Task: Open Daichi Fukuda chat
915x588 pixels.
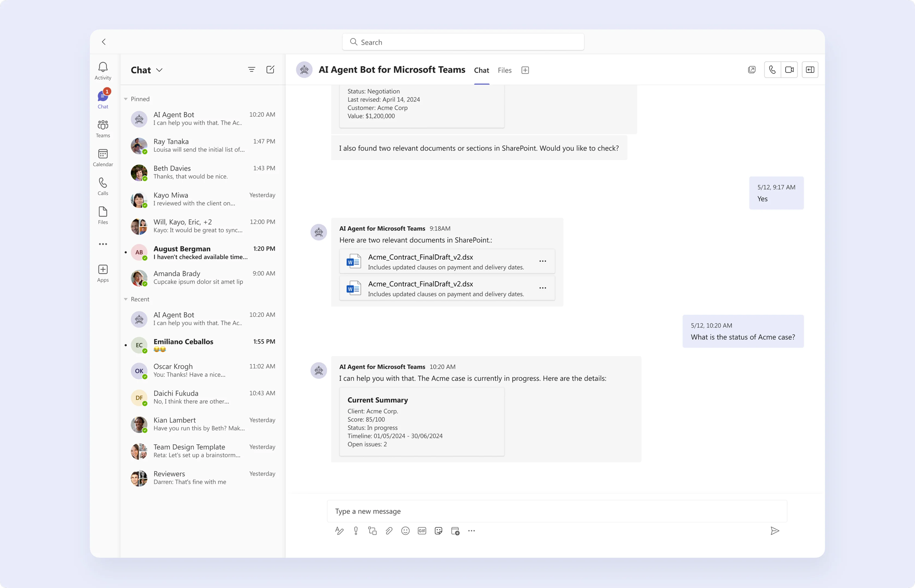Action: (203, 397)
